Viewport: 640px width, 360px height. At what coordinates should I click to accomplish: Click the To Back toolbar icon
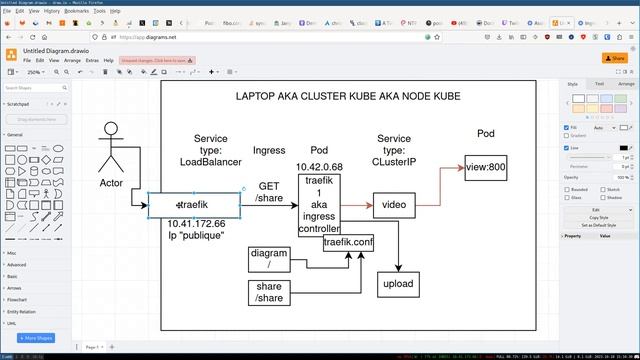pyautogui.click(x=130, y=72)
